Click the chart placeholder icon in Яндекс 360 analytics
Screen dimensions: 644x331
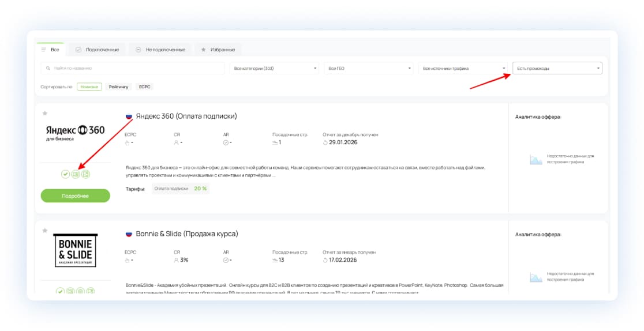(536, 160)
